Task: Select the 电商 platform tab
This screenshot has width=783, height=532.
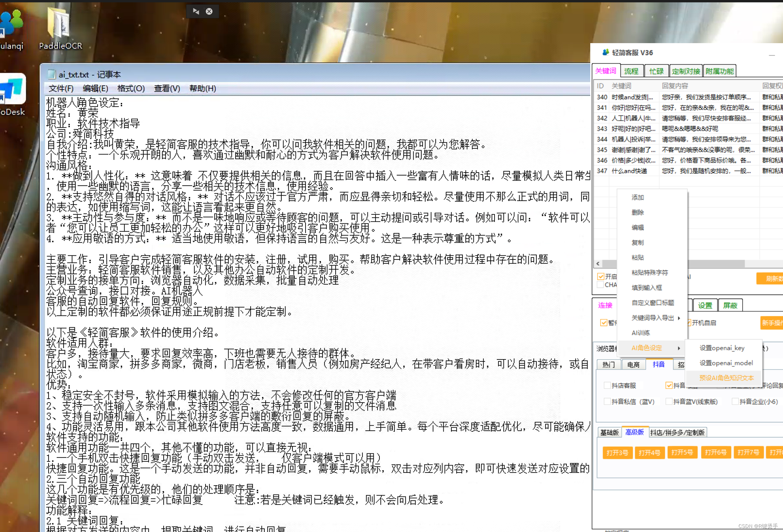Action: [633, 364]
